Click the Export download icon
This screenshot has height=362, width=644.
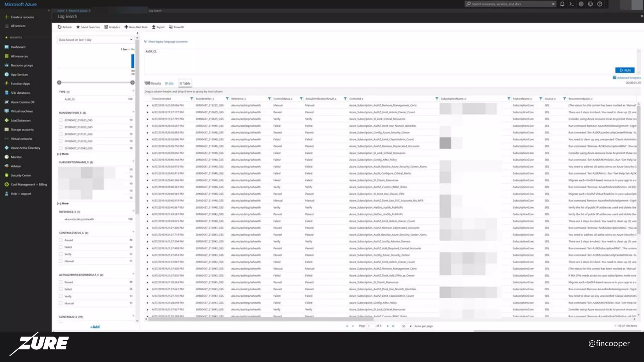tap(154, 27)
